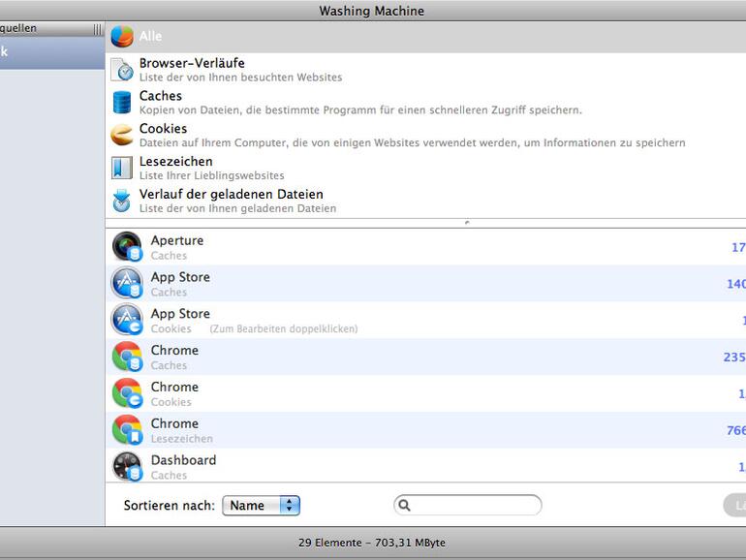Screen dimensions: 746x560
Task: Select the Cookies category
Action: click(426, 135)
